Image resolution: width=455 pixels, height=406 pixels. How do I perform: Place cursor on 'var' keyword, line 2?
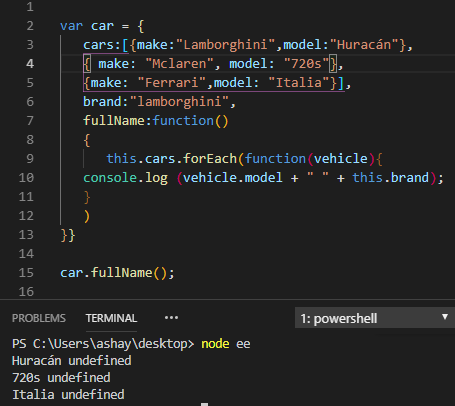click(71, 26)
